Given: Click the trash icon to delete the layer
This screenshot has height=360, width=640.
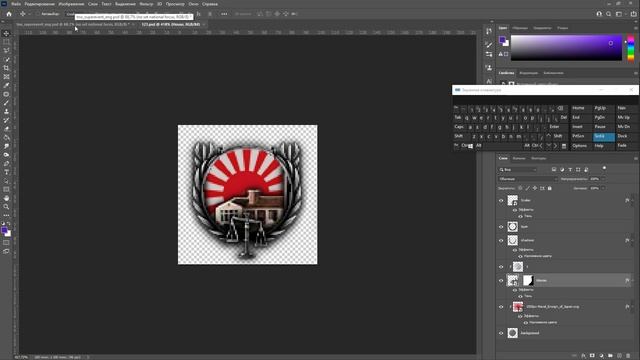Looking at the screenshot, I should coord(628,356).
